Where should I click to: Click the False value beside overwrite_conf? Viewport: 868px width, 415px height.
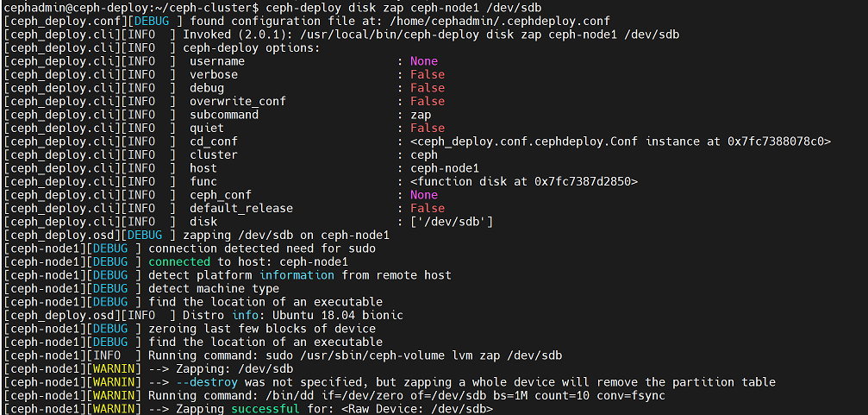(428, 101)
